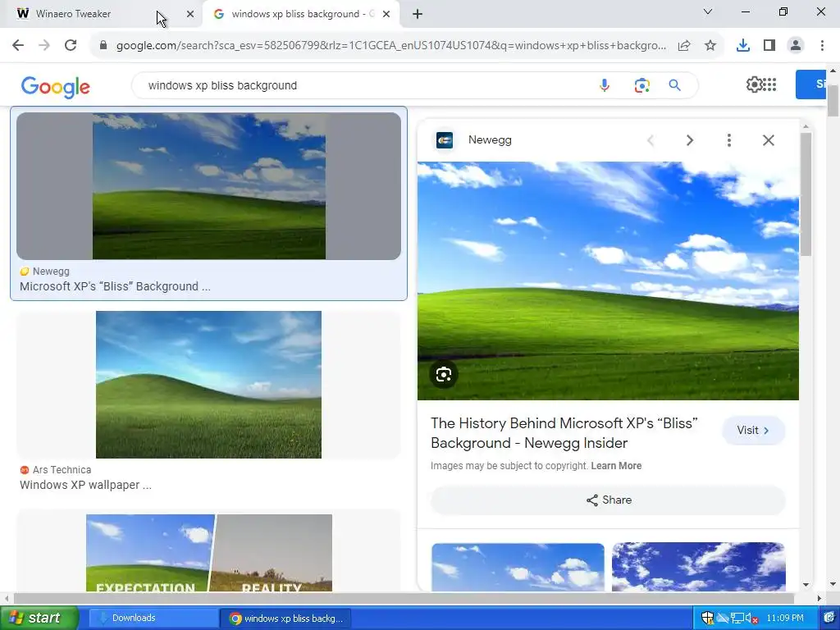The width and height of the screenshot is (840, 630).
Task: Open Microsoft XP's "Bliss" Background result caption
Action: tap(115, 286)
